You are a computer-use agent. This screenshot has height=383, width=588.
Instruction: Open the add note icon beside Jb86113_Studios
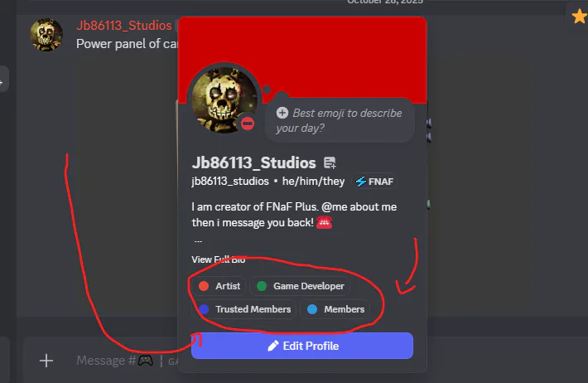pyautogui.click(x=330, y=163)
